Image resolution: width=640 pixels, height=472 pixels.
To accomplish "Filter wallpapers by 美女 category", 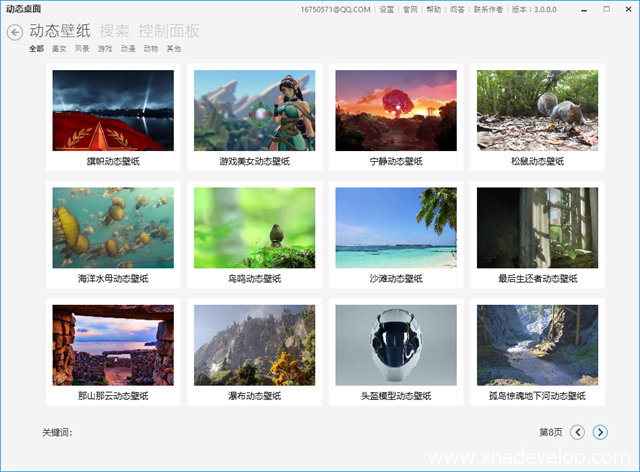I will (x=60, y=48).
